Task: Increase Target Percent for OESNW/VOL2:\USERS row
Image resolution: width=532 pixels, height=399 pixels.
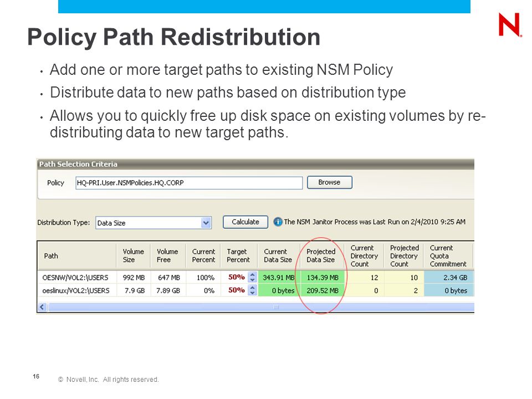Action: click(252, 275)
